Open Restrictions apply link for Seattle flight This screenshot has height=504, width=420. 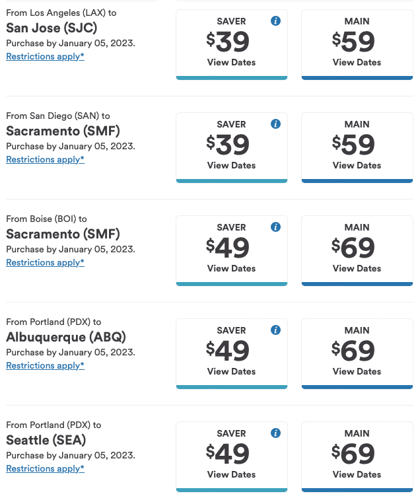click(45, 469)
